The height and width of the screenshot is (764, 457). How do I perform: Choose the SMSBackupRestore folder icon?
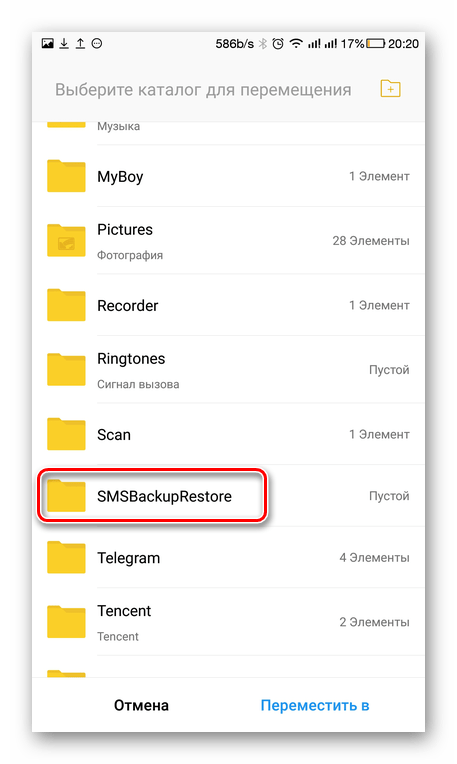(x=66, y=496)
